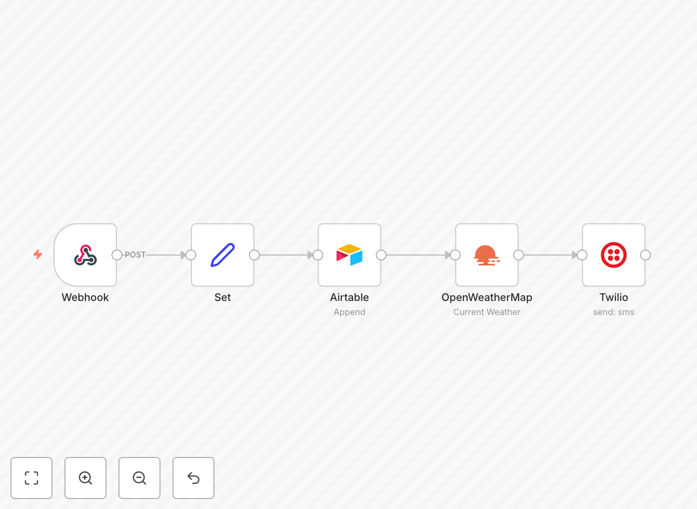
Task: Zoom out of the canvas
Action: (x=139, y=478)
